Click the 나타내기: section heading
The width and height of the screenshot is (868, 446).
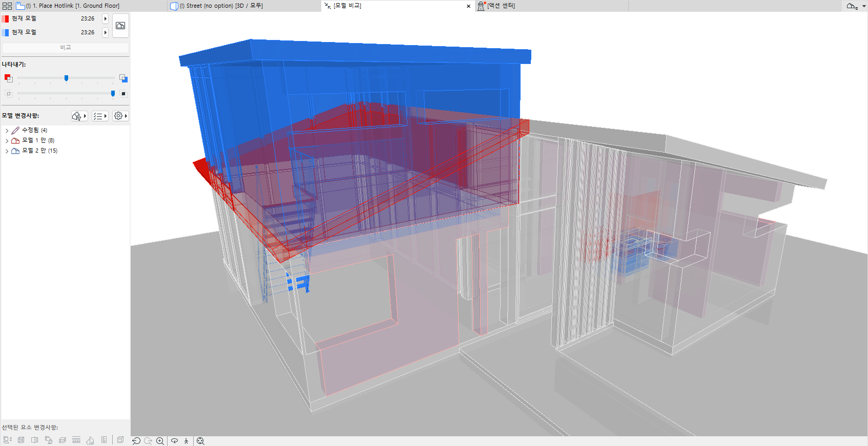[14, 65]
